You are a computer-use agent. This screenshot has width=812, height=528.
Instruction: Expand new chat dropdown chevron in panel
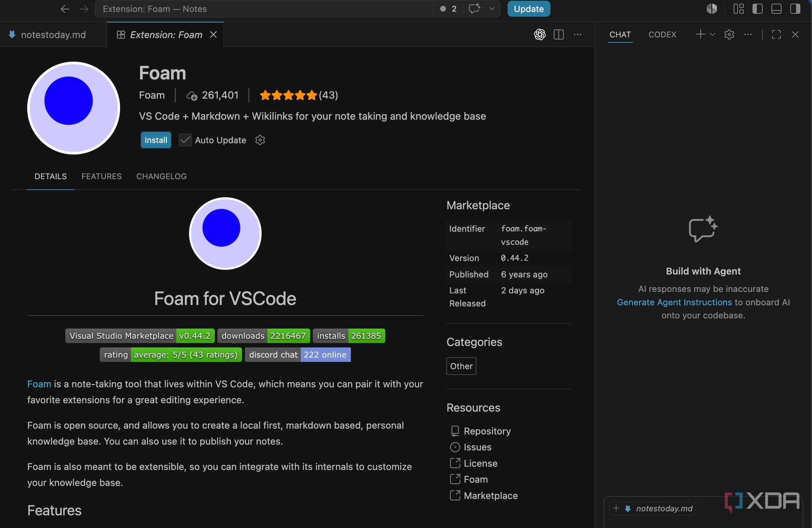click(x=713, y=34)
